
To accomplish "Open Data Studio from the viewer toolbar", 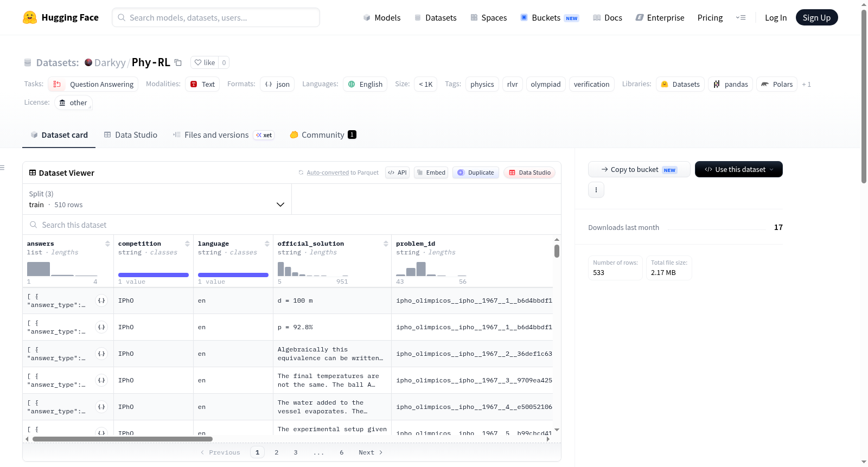I will point(529,172).
